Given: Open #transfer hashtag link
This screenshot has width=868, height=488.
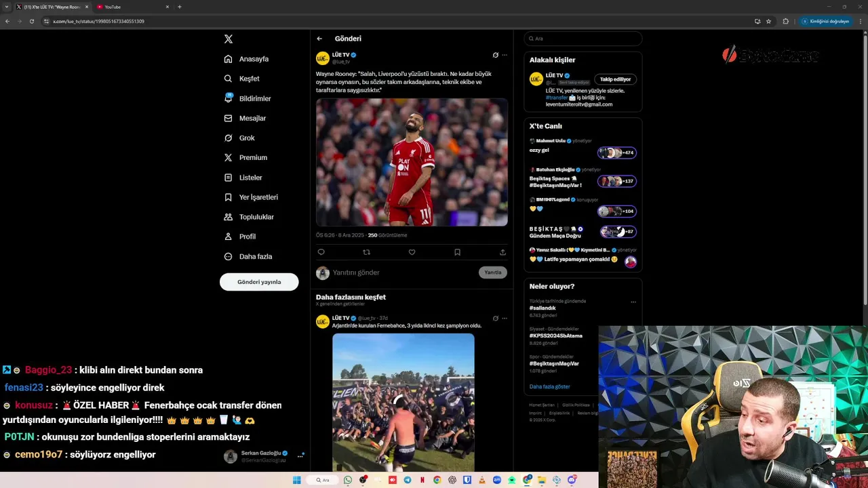Looking at the screenshot, I should [x=557, y=98].
